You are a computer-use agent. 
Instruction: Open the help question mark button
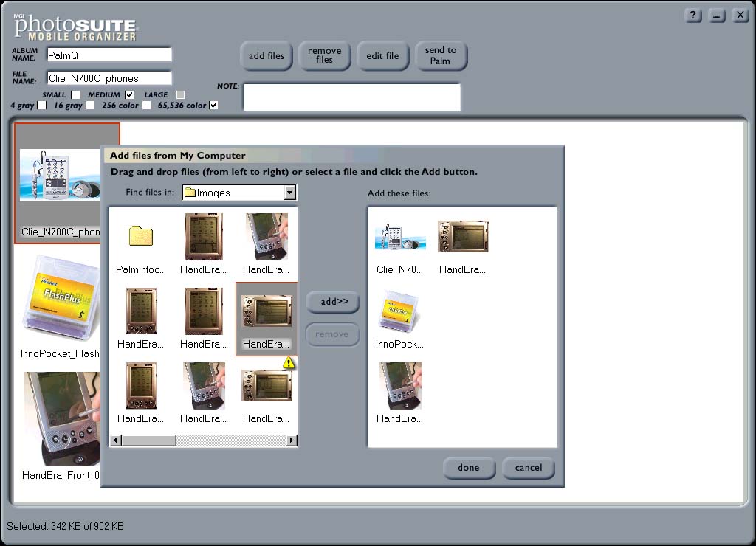coord(693,15)
